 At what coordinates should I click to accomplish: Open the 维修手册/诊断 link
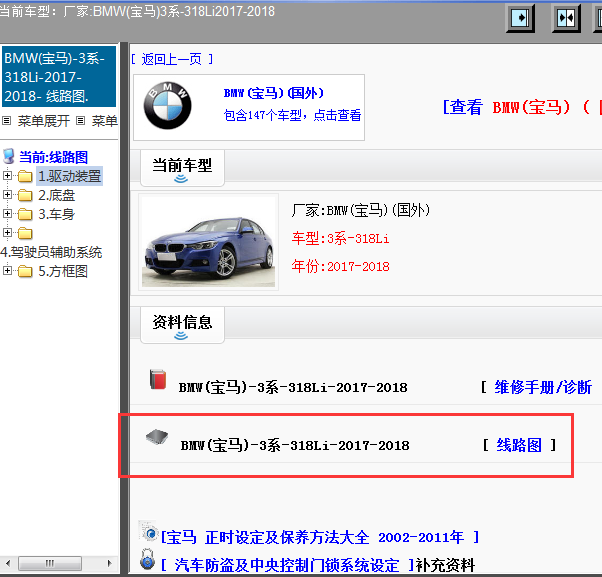pyautogui.click(x=543, y=387)
